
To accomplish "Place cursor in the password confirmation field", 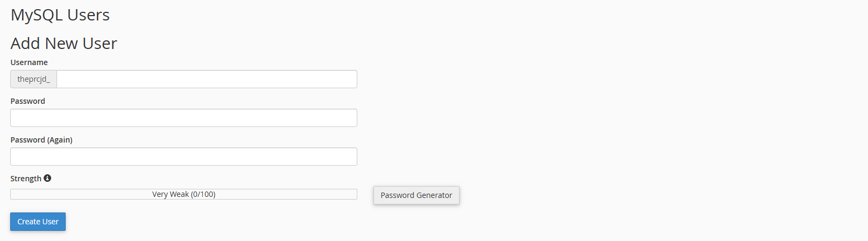I will [x=184, y=157].
